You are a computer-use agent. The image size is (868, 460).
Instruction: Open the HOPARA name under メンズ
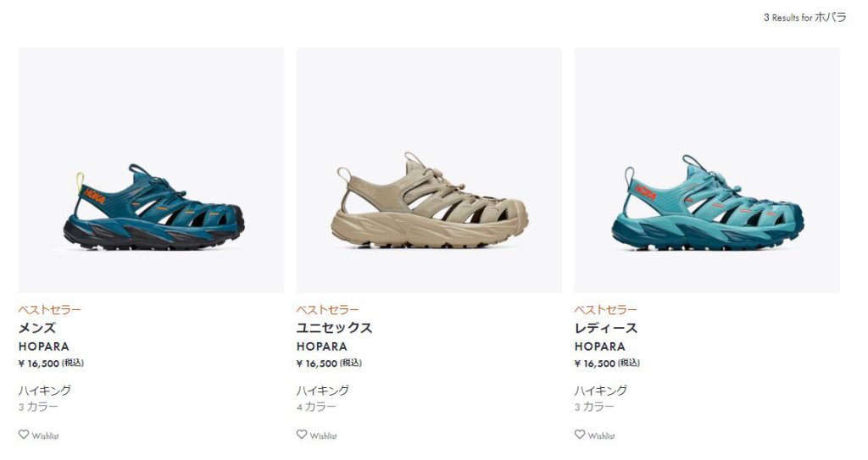44,346
